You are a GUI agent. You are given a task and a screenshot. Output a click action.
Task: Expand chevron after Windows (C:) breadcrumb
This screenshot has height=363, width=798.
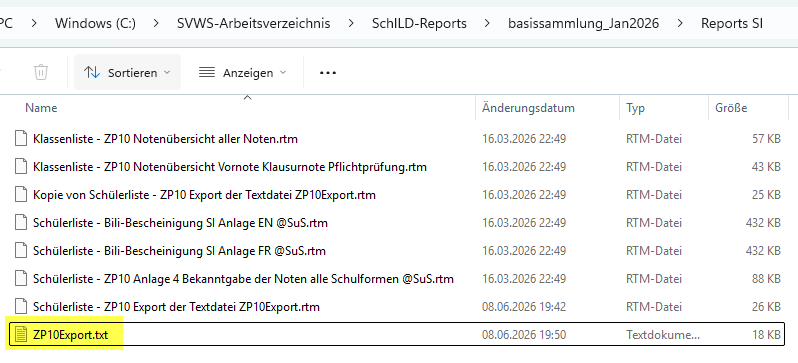pos(156,23)
